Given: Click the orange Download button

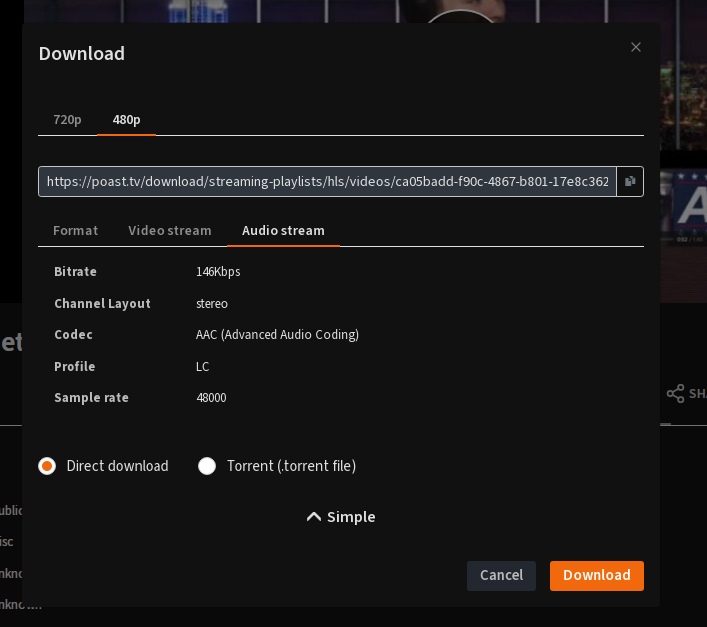Looking at the screenshot, I should click(597, 576).
